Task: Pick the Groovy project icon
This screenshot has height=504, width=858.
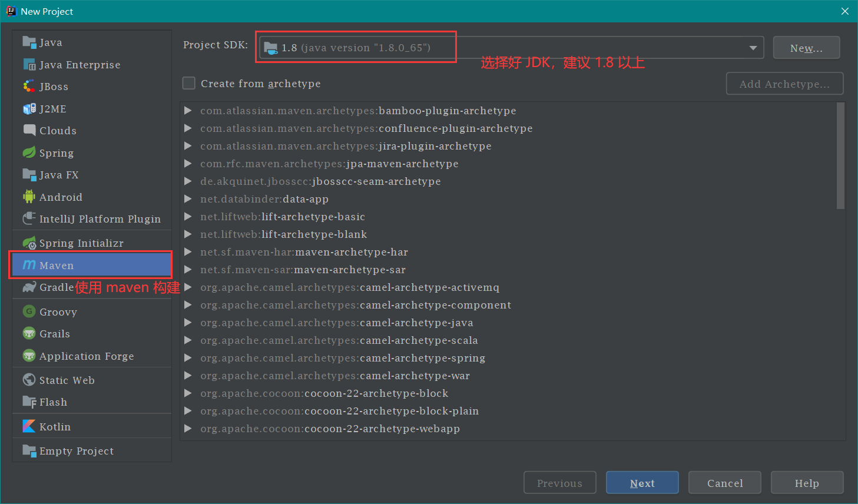Action: [29, 311]
